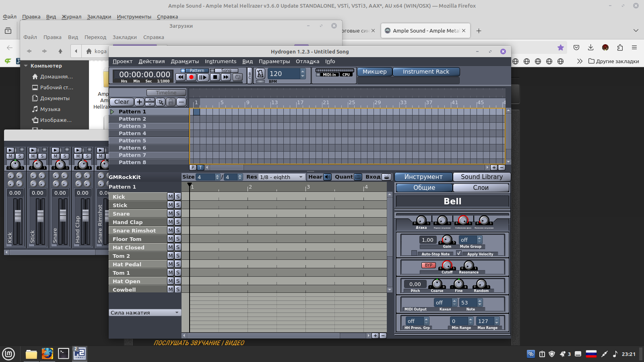Fast forward the Hydrogen transport
The image size is (644, 362).
tap(226, 77)
